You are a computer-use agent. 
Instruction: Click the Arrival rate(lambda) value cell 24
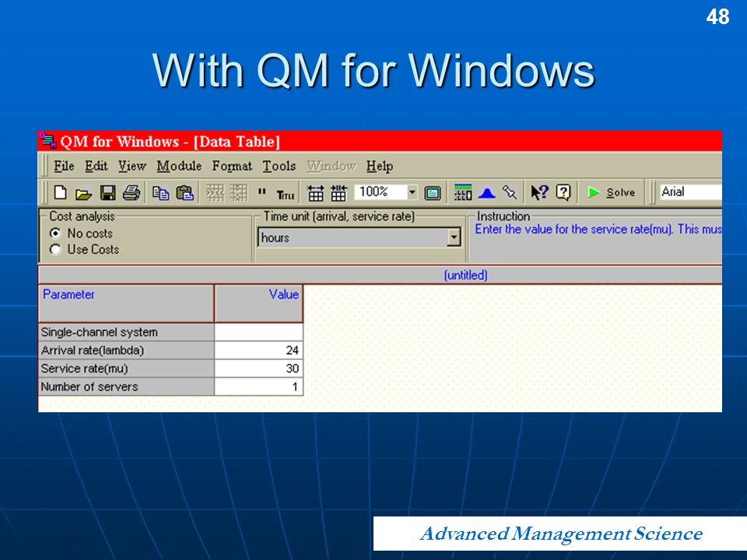(258, 351)
